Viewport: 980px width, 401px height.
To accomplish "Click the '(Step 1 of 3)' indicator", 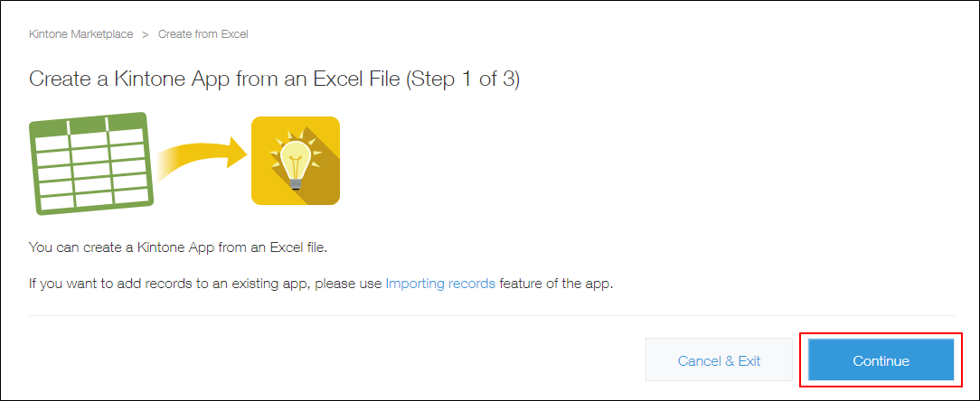I will click(462, 79).
